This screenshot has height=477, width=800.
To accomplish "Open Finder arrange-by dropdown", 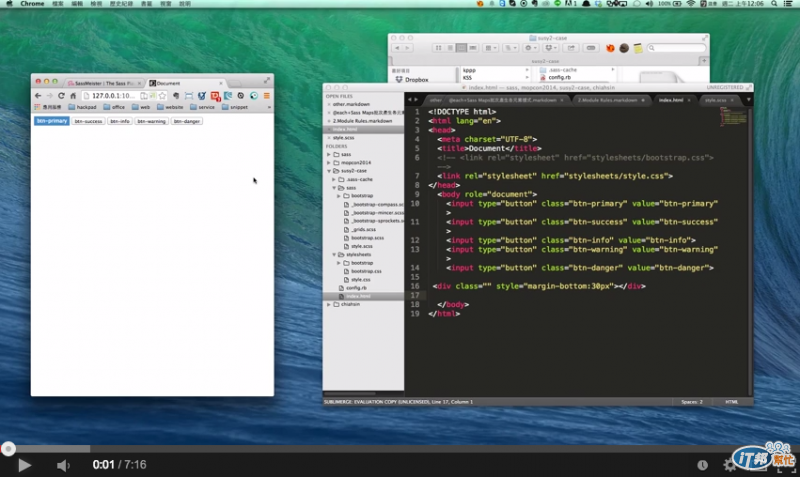I will (491, 48).
